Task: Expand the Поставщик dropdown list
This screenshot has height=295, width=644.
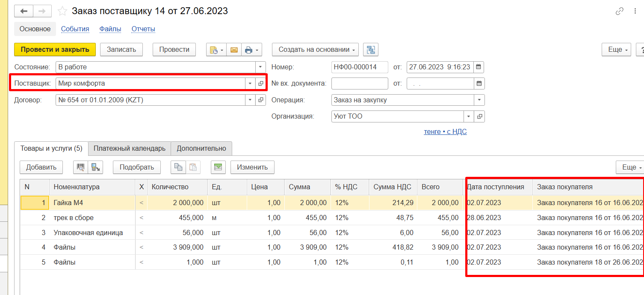Action: pos(250,83)
